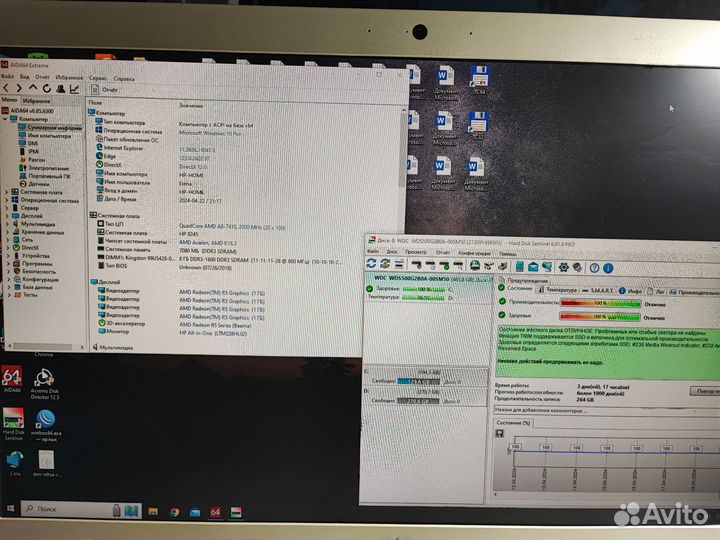
Task: Click the Windows Start button
Action: 11,508
